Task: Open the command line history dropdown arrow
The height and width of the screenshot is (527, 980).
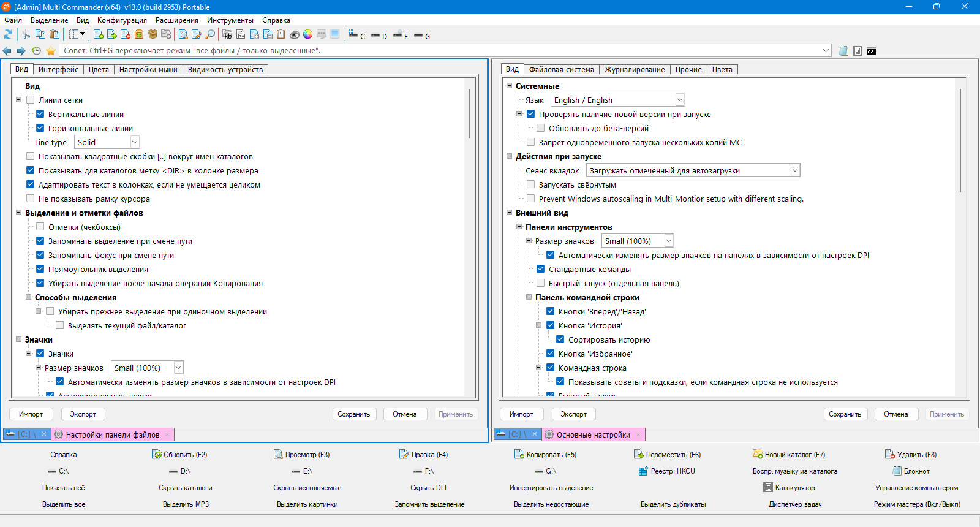Action: tap(826, 51)
